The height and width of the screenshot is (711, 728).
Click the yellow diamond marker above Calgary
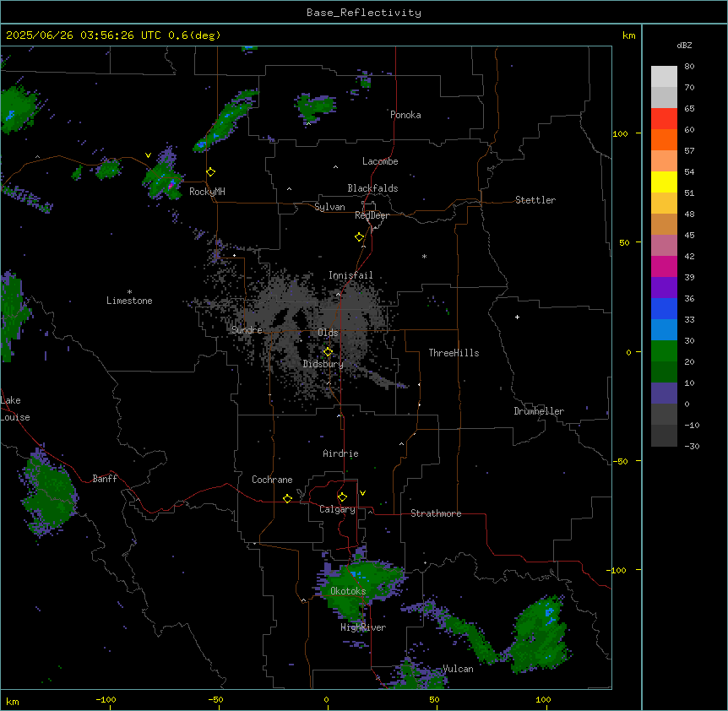coord(342,497)
